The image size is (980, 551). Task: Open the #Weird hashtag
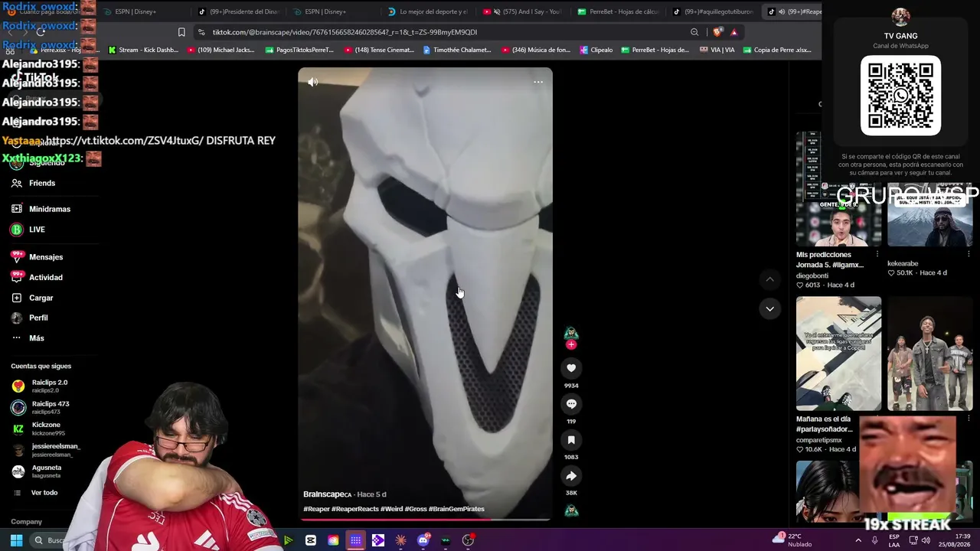[391, 509]
